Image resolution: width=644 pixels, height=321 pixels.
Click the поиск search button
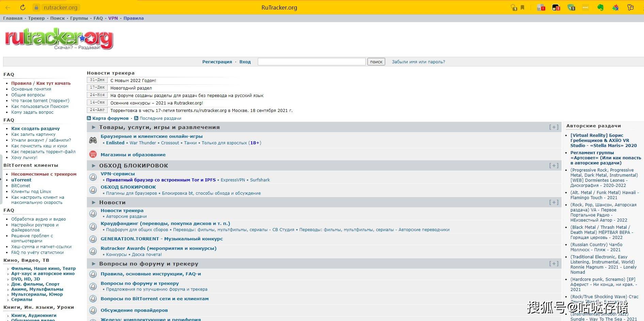click(x=376, y=62)
